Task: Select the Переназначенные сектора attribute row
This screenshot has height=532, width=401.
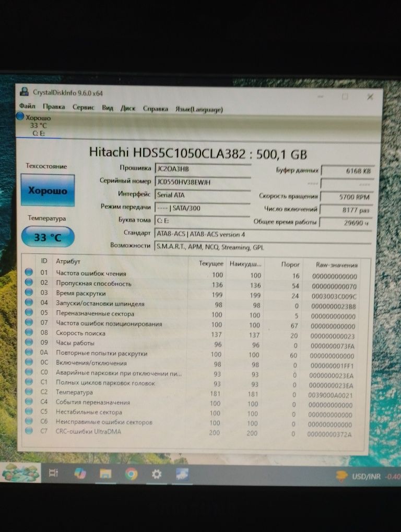Action: (194, 314)
